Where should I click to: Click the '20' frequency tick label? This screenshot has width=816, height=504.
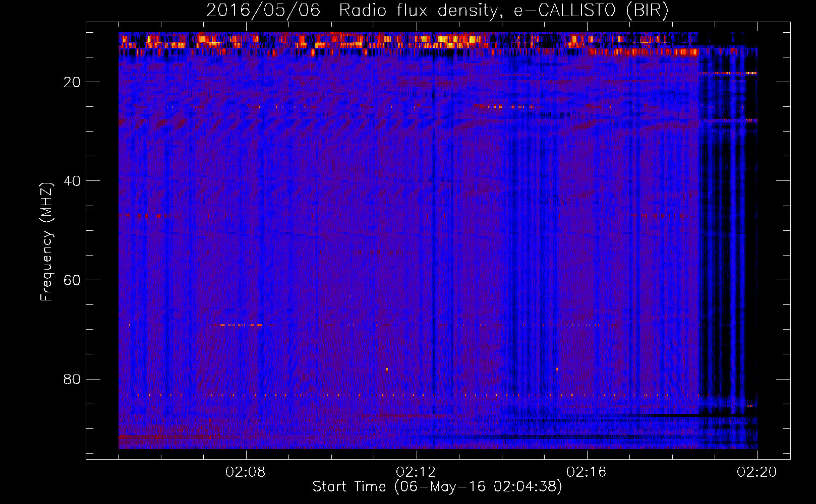pos(72,82)
